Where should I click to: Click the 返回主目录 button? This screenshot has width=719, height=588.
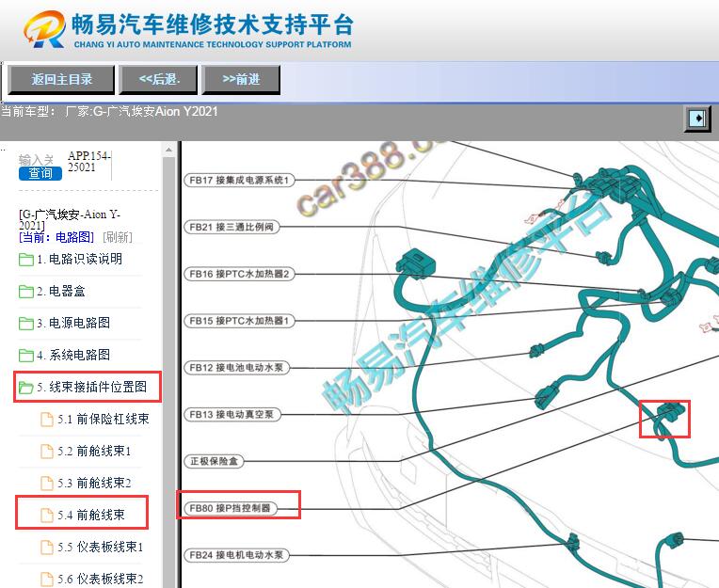click(x=61, y=80)
